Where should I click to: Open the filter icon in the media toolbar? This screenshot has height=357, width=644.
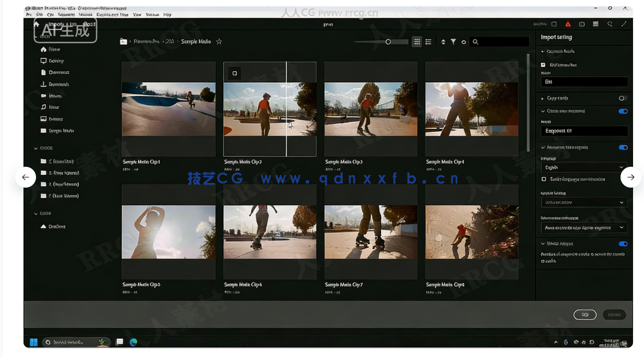pos(454,42)
